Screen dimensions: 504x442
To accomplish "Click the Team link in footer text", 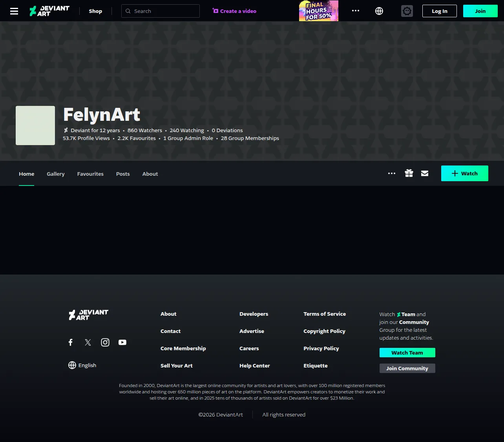I will (x=406, y=314).
